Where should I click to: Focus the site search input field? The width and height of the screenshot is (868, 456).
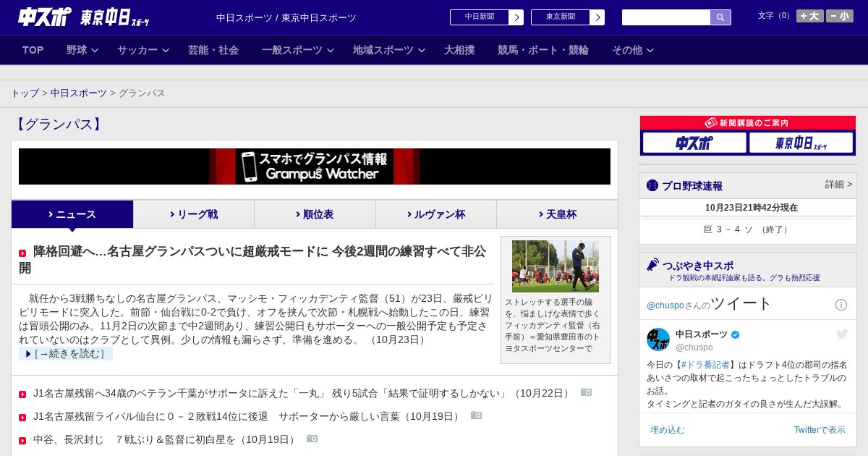666,17
